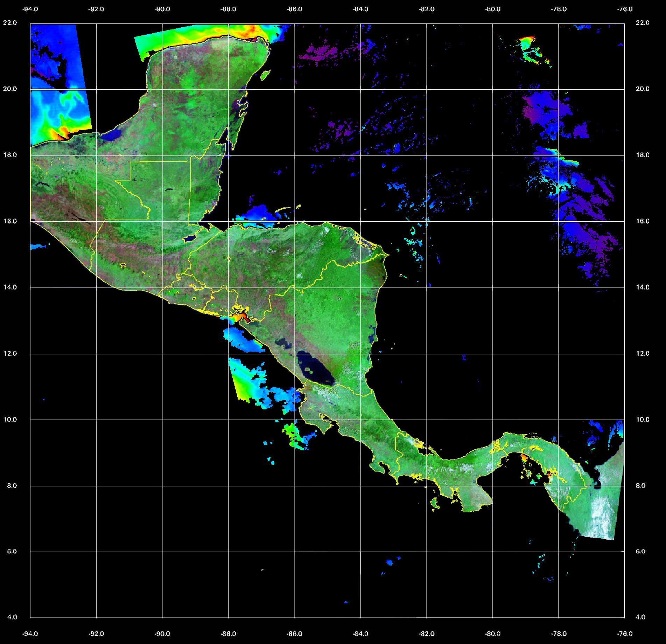Click the 18.0 label on right axis

tap(642, 155)
